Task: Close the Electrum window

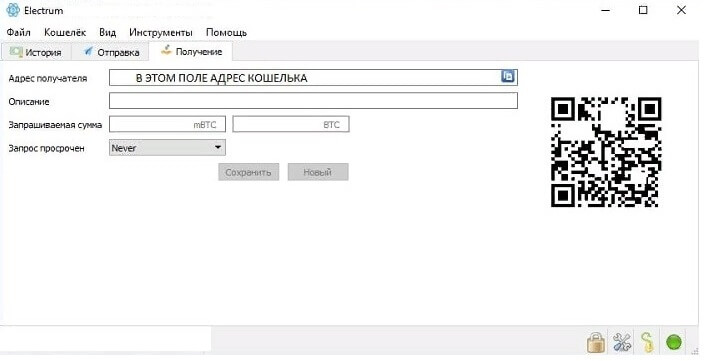Action: pyautogui.click(x=681, y=10)
